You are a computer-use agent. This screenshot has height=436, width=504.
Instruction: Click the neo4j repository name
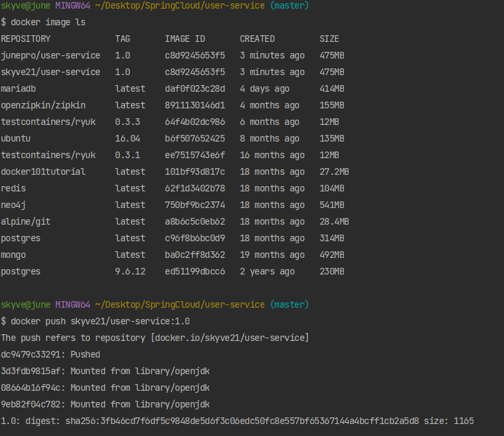[13, 205]
